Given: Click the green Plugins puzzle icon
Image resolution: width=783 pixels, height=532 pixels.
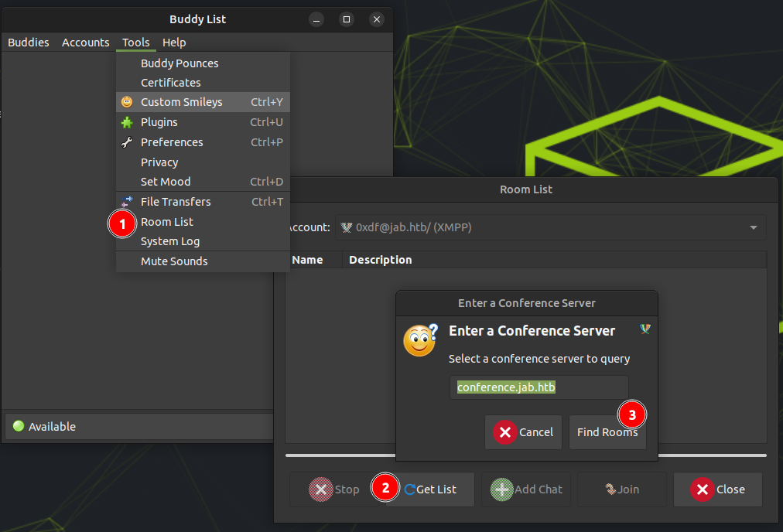Looking at the screenshot, I should point(126,122).
